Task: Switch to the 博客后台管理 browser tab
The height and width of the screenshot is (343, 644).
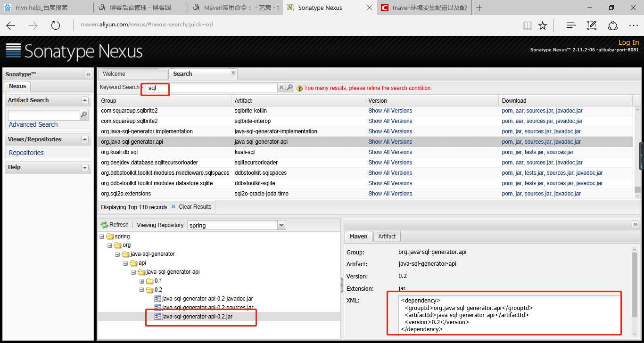Action: pyautogui.click(x=140, y=8)
